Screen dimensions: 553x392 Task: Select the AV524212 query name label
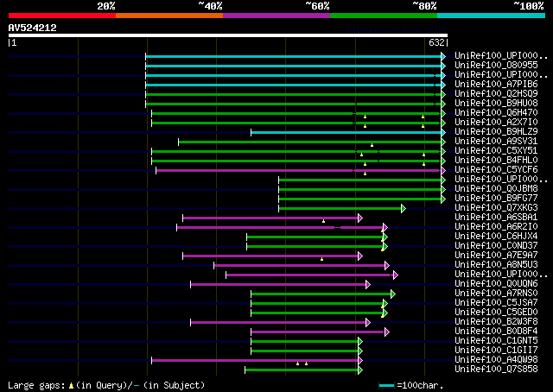pyautogui.click(x=33, y=28)
